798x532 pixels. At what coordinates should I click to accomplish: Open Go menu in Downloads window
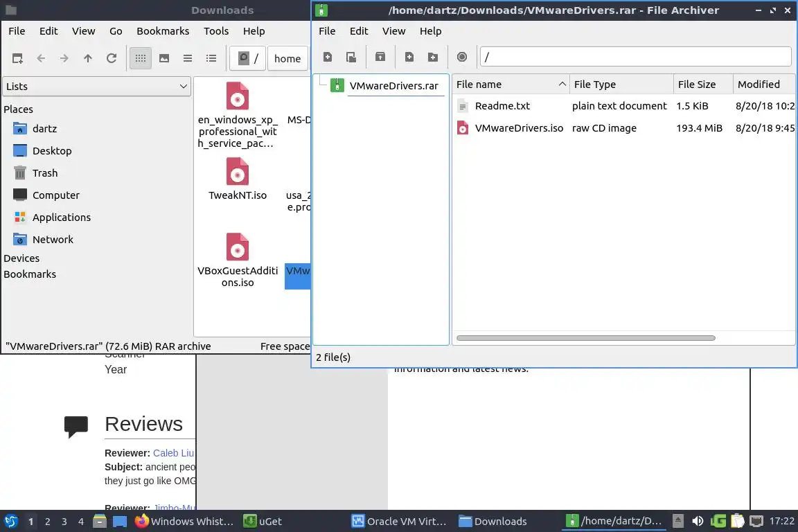pos(116,31)
